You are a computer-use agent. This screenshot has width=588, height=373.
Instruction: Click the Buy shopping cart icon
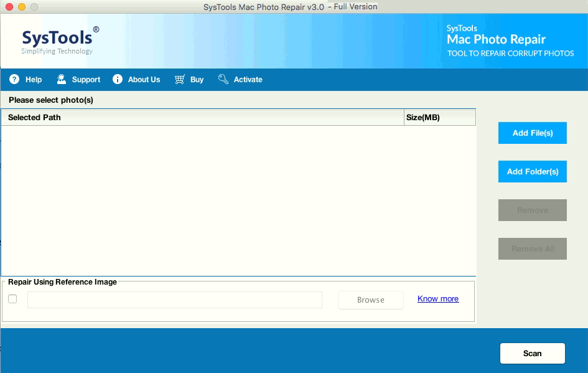point(180,79)
